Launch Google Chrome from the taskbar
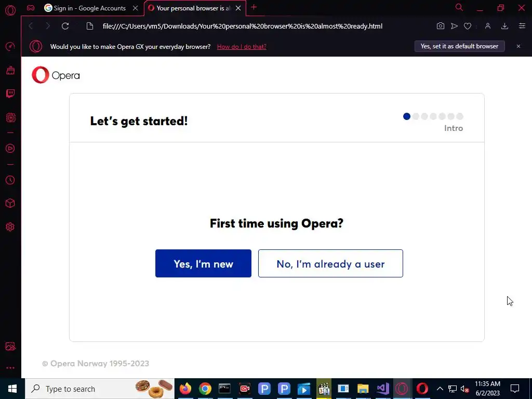 point(205,389)
